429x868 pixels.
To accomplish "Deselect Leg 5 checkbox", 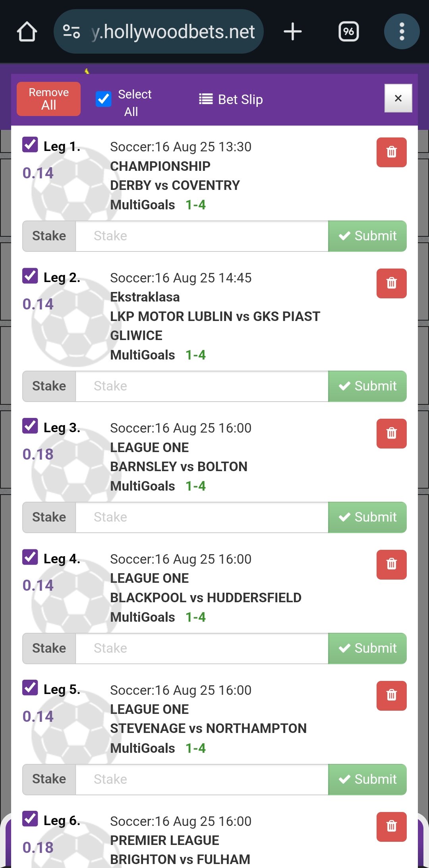I will [x=30, y=688].
